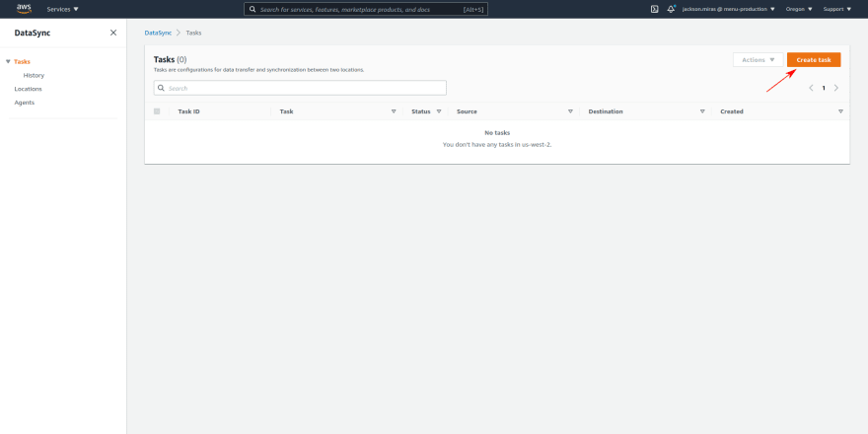Image resolution: width=868 pixels, height=434 pixels.
Task: Focus the top AWS services search box
Action: coord(366,10)
